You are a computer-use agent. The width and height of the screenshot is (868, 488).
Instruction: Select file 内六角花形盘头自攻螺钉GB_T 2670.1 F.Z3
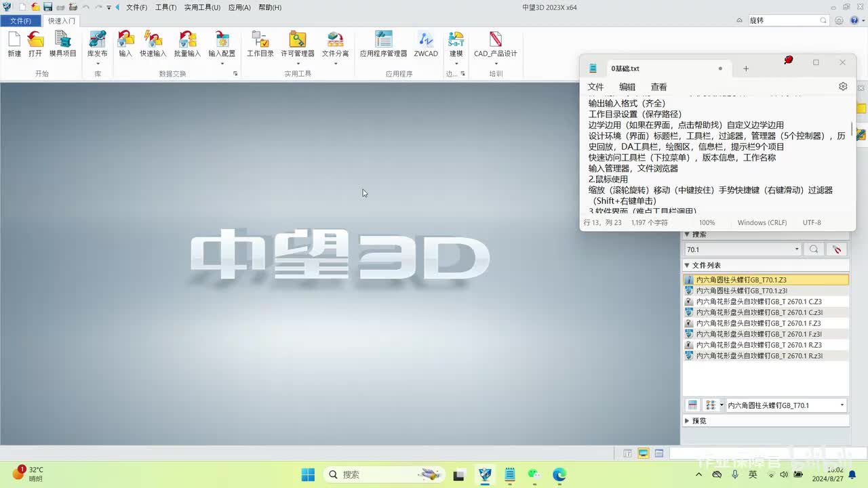point(766,323)
